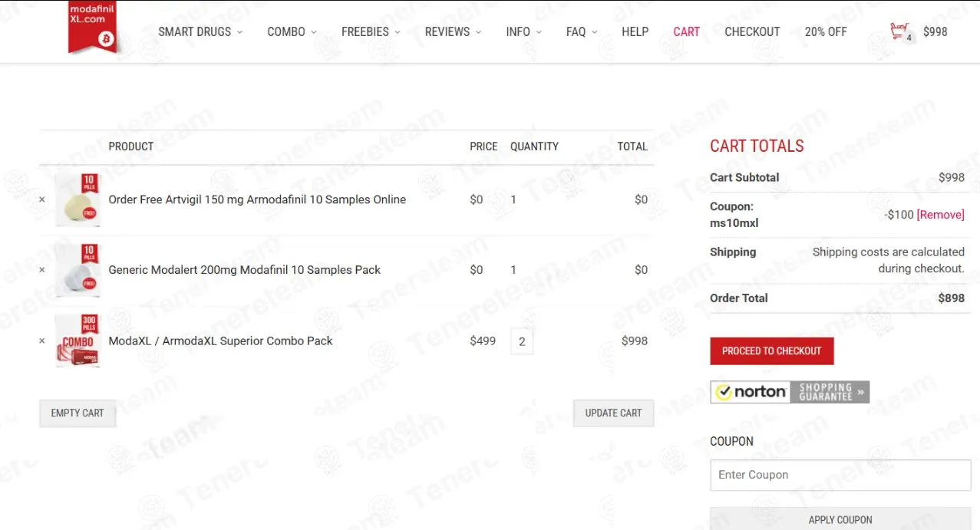Expand the Freebies dropdown menu

pyautogui.click(x=371, y=31)
